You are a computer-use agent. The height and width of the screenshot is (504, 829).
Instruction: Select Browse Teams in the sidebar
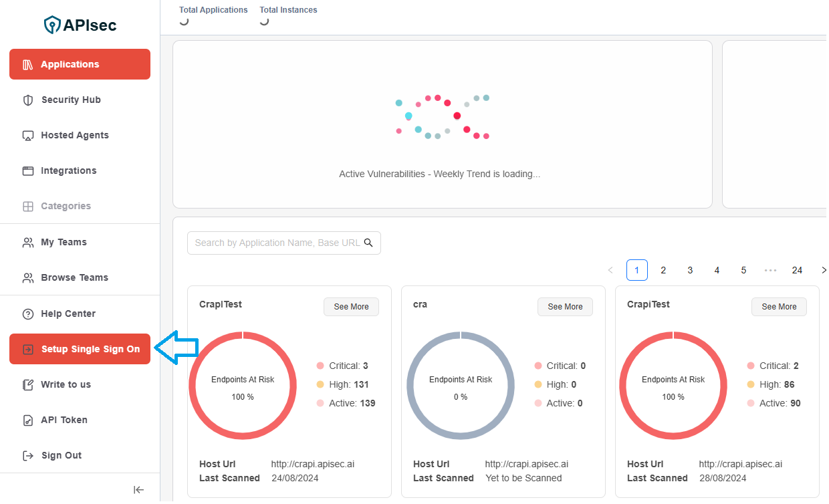(74, 278)
